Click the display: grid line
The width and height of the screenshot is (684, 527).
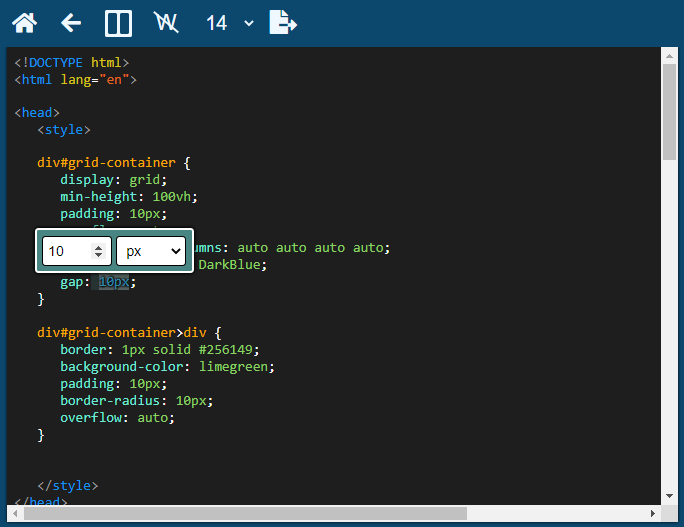113,180
